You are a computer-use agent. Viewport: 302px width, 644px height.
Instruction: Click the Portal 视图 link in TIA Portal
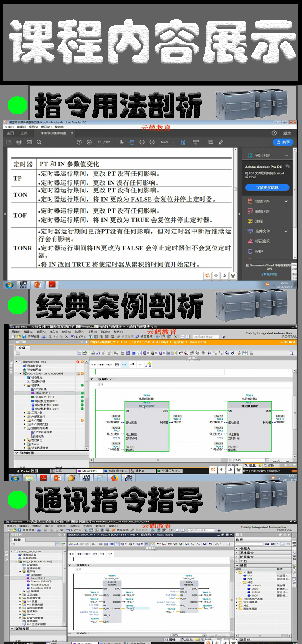coord(29,471)
